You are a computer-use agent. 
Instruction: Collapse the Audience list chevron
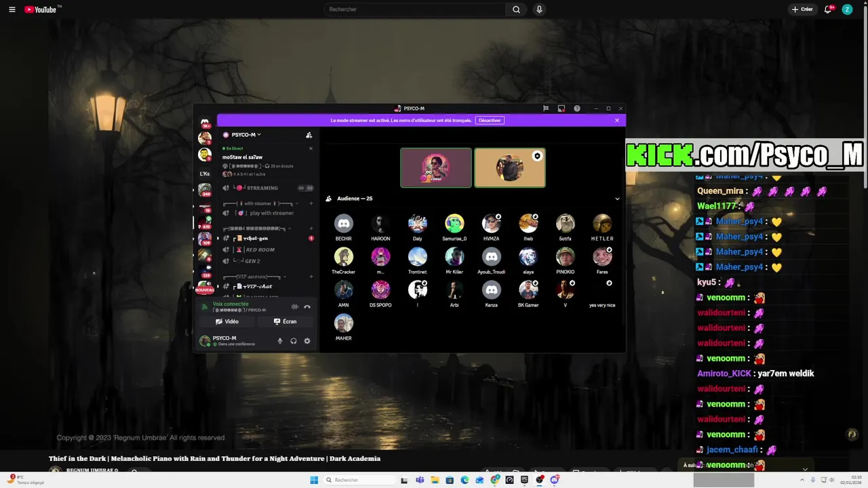[617, 199]
